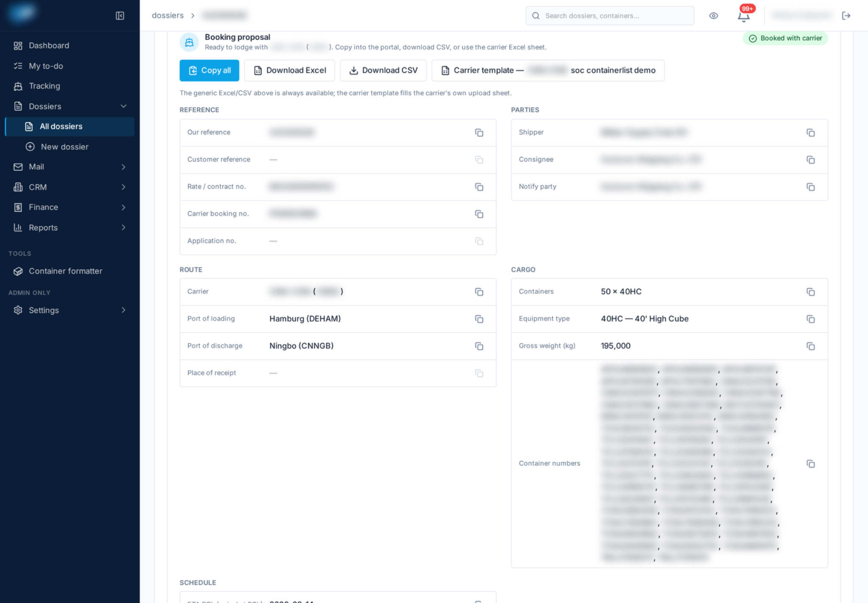The width and height of the screenshot is (868, 603).
Task: Copy the Container numbers list
Action: pyautogui.click(x=810, y=463)
